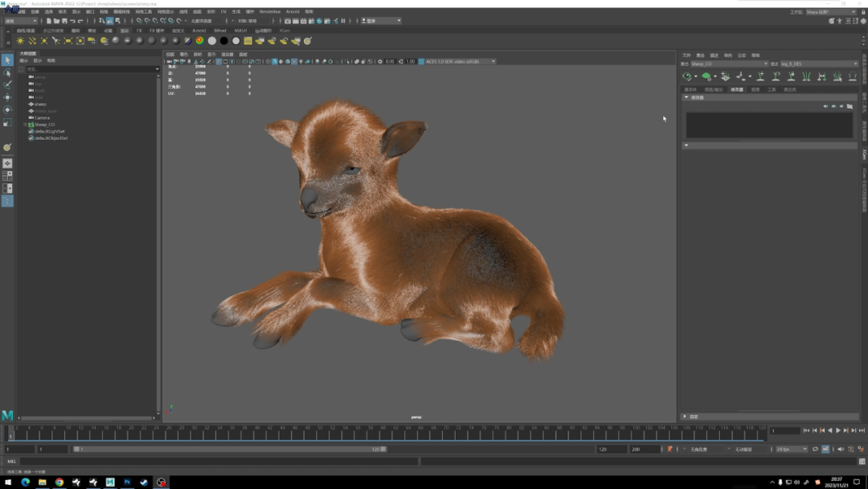Go to start of playback range

(x=807, y=430)
